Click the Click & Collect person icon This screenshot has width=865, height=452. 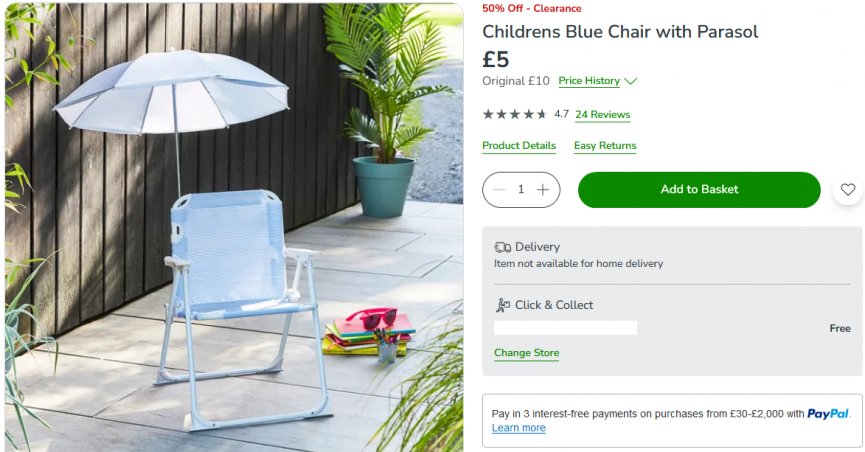click(x=502, y=305)
